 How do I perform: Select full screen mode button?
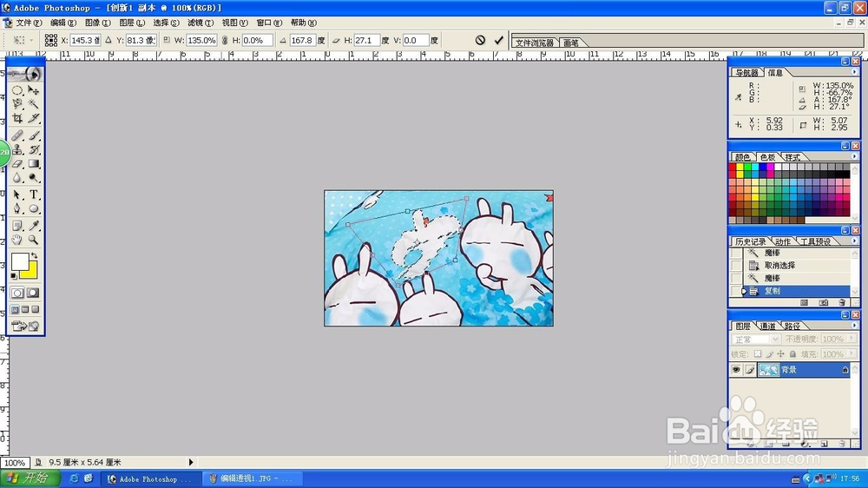point(36,310)
